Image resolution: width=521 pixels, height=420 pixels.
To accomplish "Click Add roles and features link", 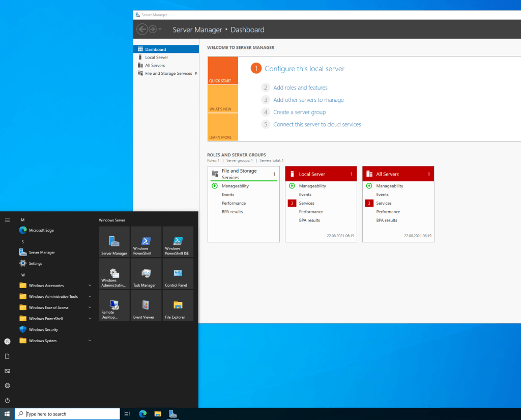I will [x=300, y=88].
